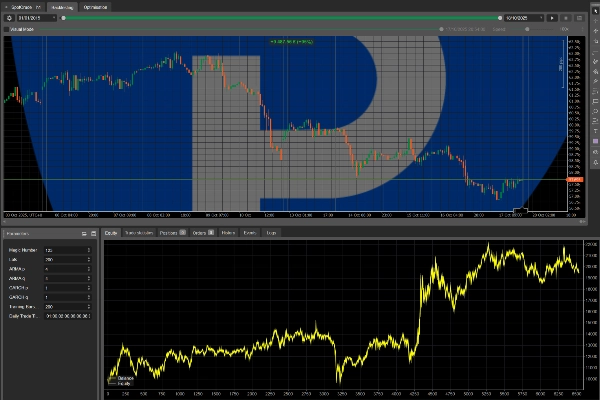Click the backtest date range slider track
The height and width of the screenshot is (400, 600).
click(280, 18)
